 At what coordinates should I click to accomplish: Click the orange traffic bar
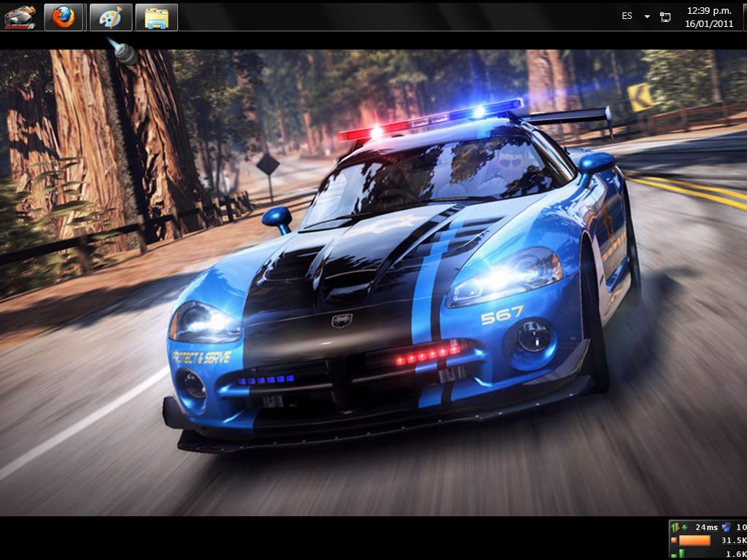(x=694, y=540)
